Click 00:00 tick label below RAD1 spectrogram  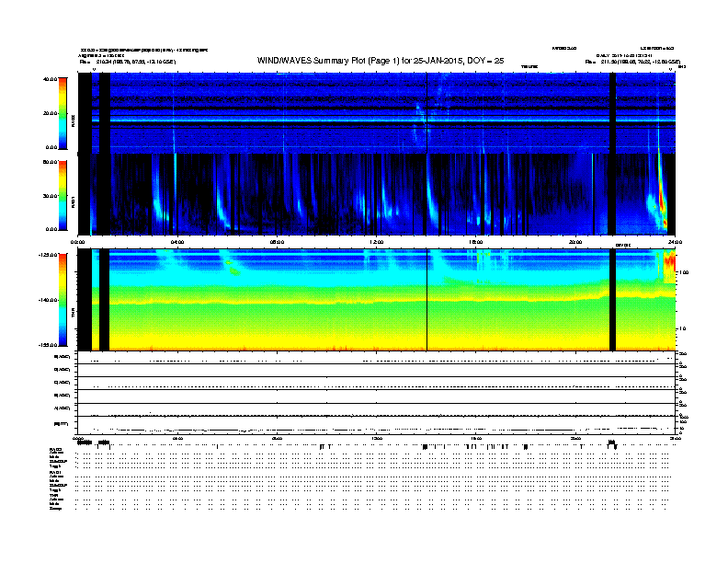77,242
